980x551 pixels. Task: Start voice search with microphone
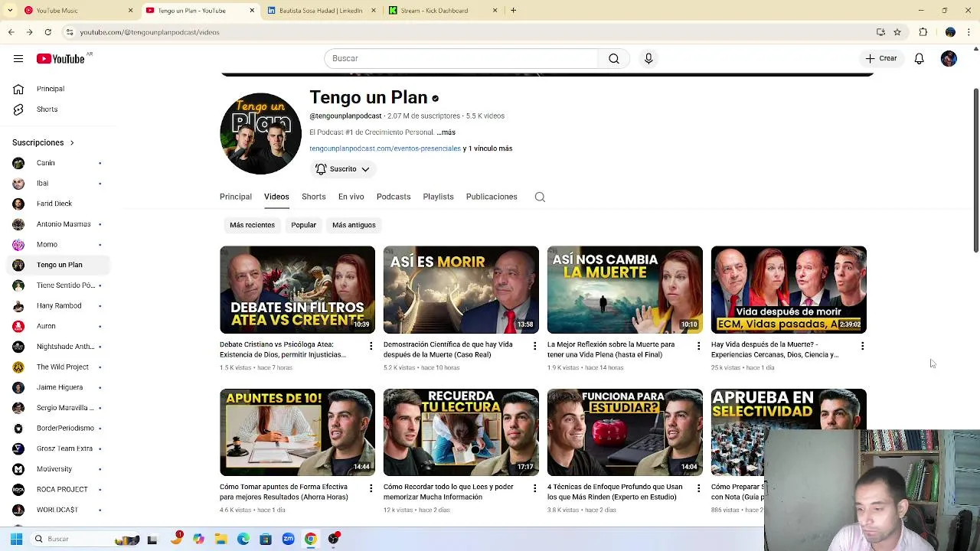[648, 58]
